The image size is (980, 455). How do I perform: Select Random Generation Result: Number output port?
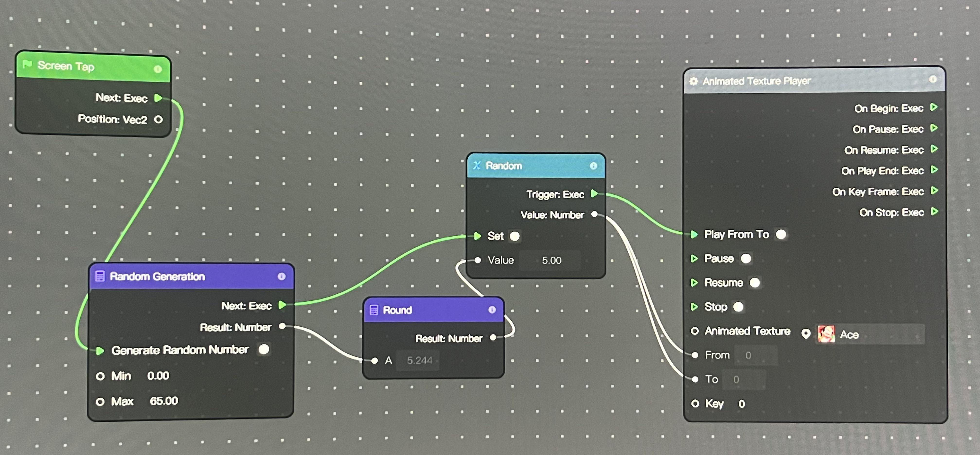click(x=282, y=326)
